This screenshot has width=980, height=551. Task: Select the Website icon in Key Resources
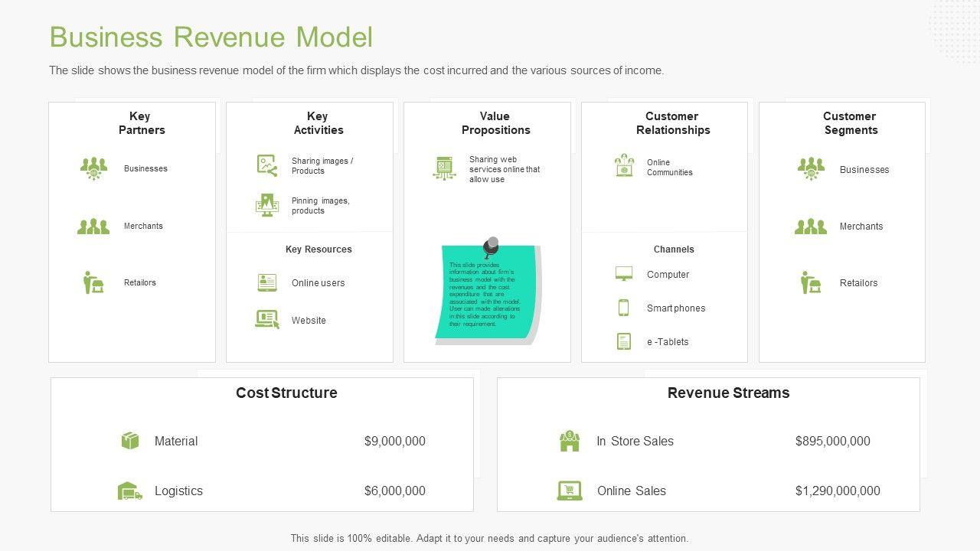pos(267,320)
